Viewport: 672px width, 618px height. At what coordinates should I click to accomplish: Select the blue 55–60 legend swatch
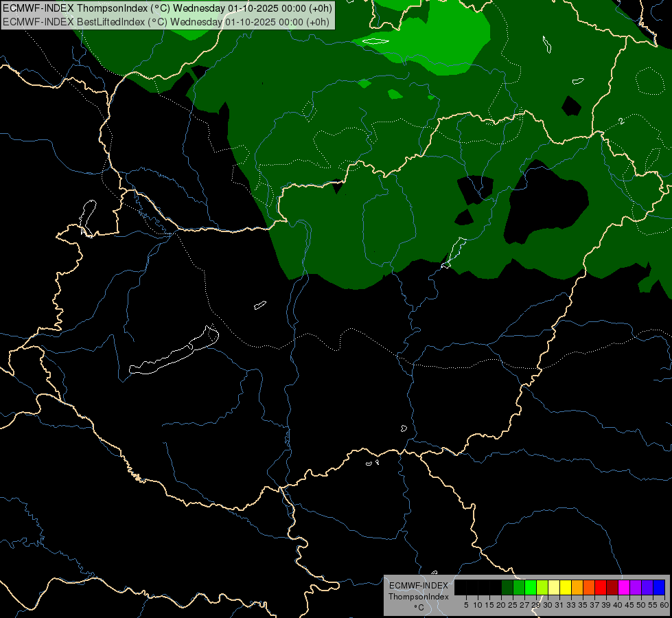click(659, 587)
